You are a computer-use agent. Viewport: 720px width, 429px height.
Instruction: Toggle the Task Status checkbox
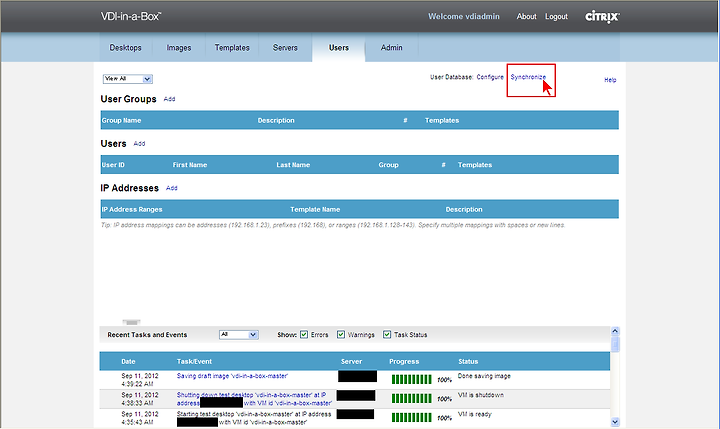(387, 334)
